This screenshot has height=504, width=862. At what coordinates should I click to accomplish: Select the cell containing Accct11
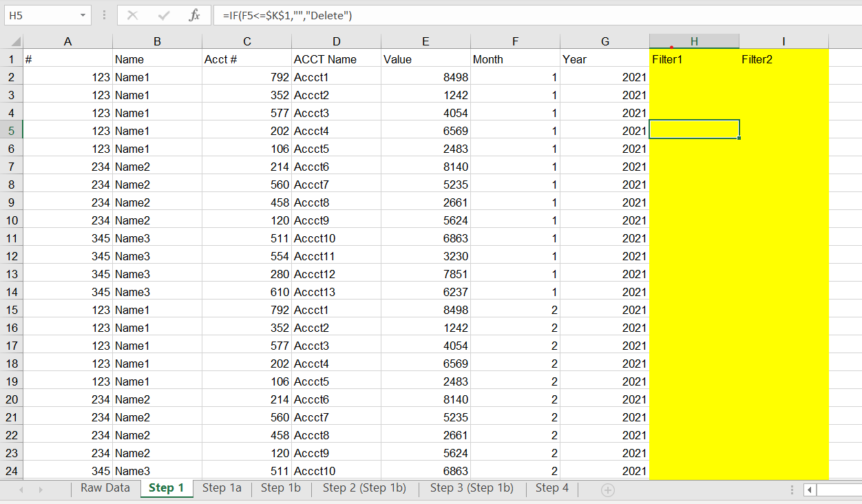(336, 256)
